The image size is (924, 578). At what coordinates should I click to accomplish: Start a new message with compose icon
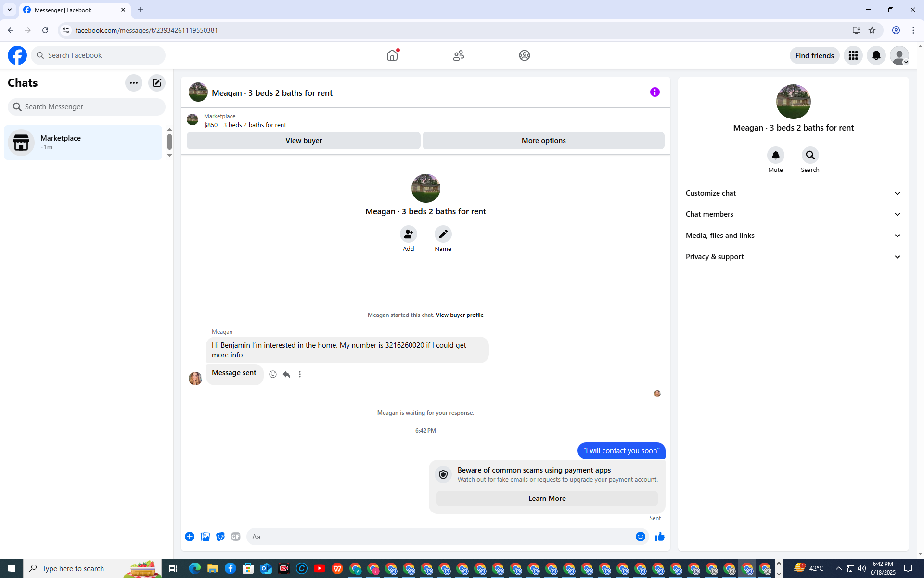tap(157, 83)
